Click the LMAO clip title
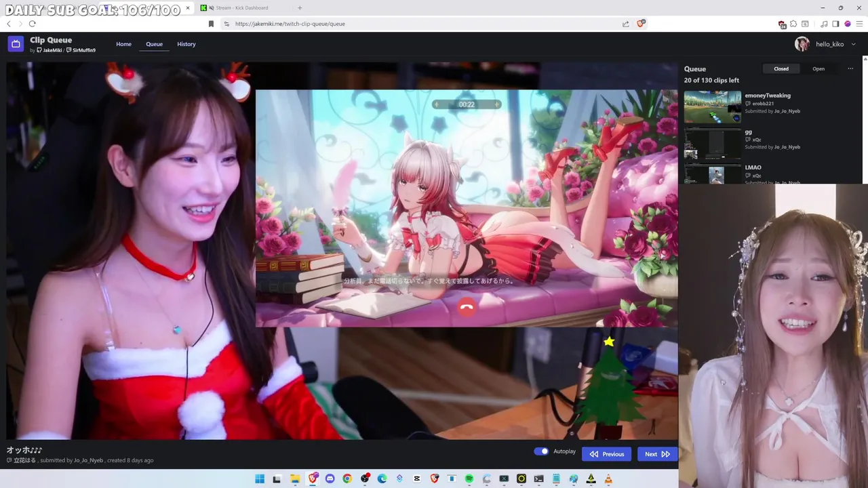 tap(753, 167)
